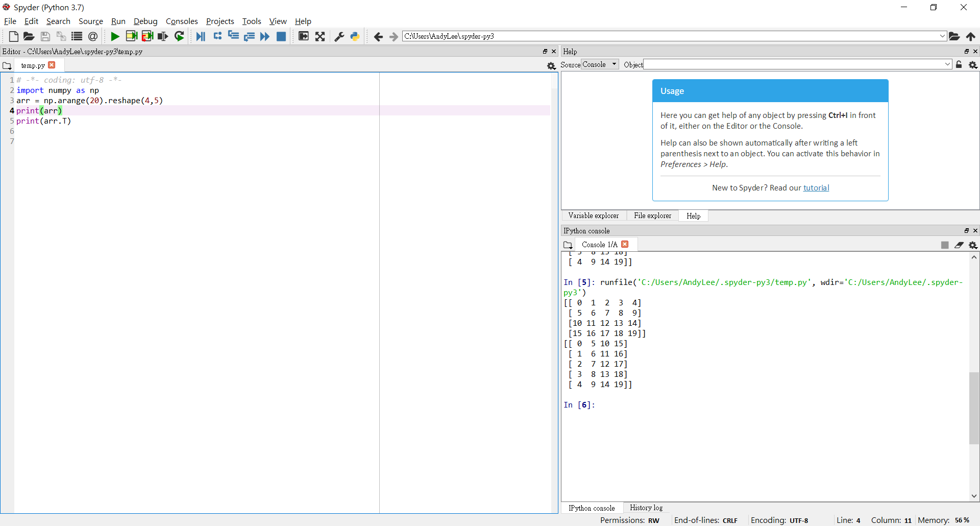Screen dimensions: 980x526
Task: Run the file with the green play button
Action: point(115,36)
